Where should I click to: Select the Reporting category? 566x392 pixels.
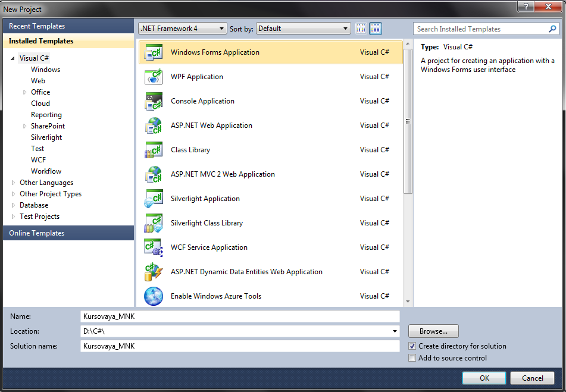pos(46,115)
